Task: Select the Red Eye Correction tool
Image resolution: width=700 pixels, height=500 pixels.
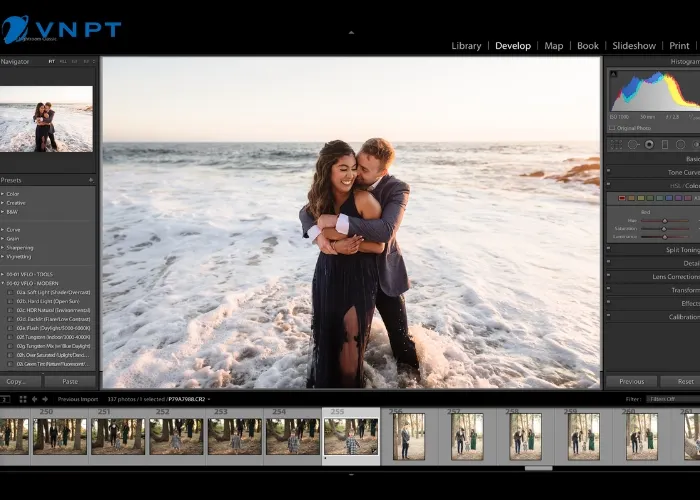Action: pos(649,145)
